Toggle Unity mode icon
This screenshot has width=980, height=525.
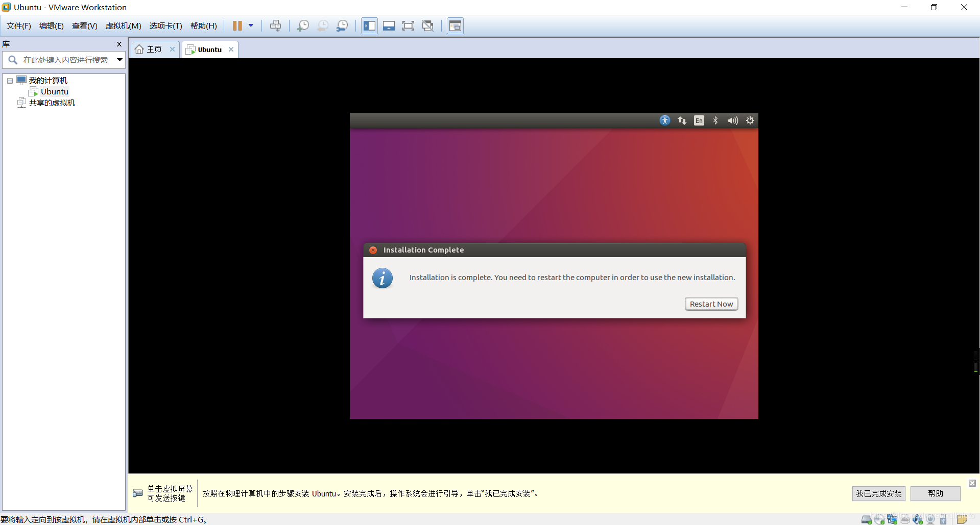click(x=428, y=26)
